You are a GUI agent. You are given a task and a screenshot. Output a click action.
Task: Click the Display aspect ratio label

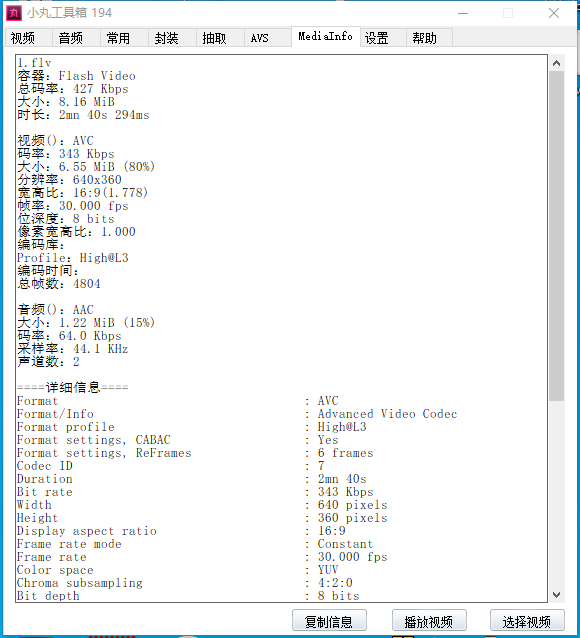click(87, 531)
